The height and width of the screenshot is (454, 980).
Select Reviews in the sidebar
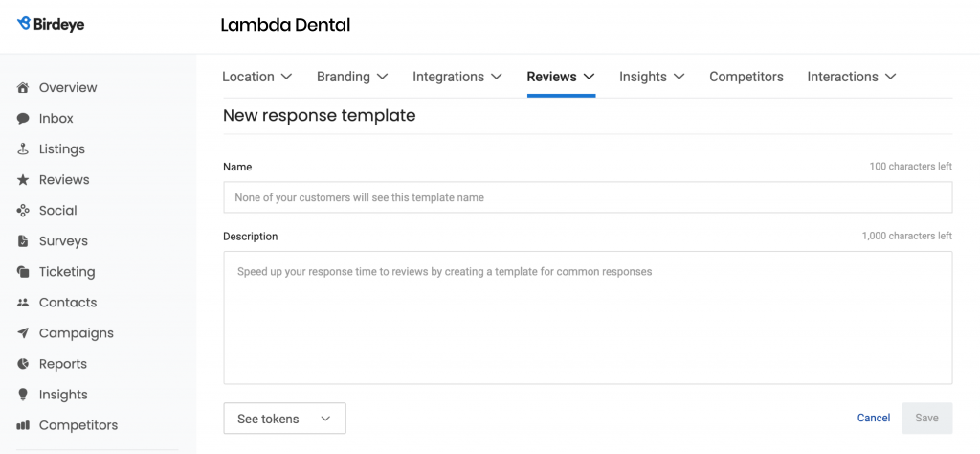coord(64,179)
